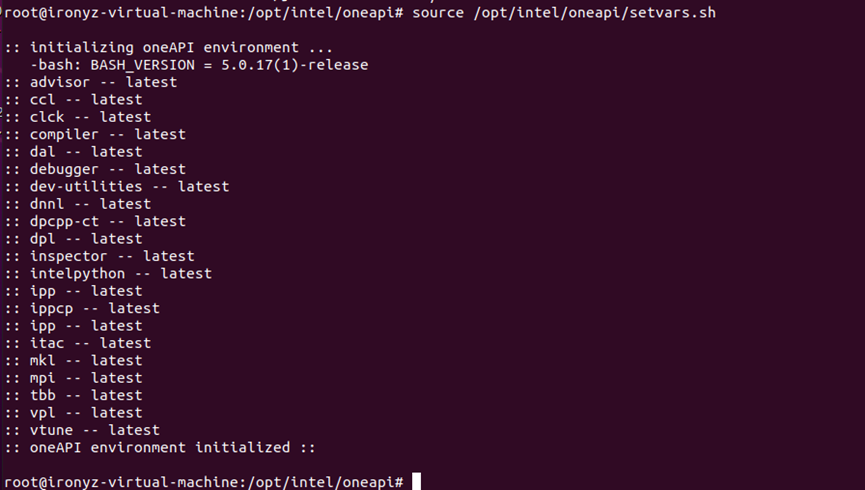Click the source setvars.sh command text

point(565,13)
